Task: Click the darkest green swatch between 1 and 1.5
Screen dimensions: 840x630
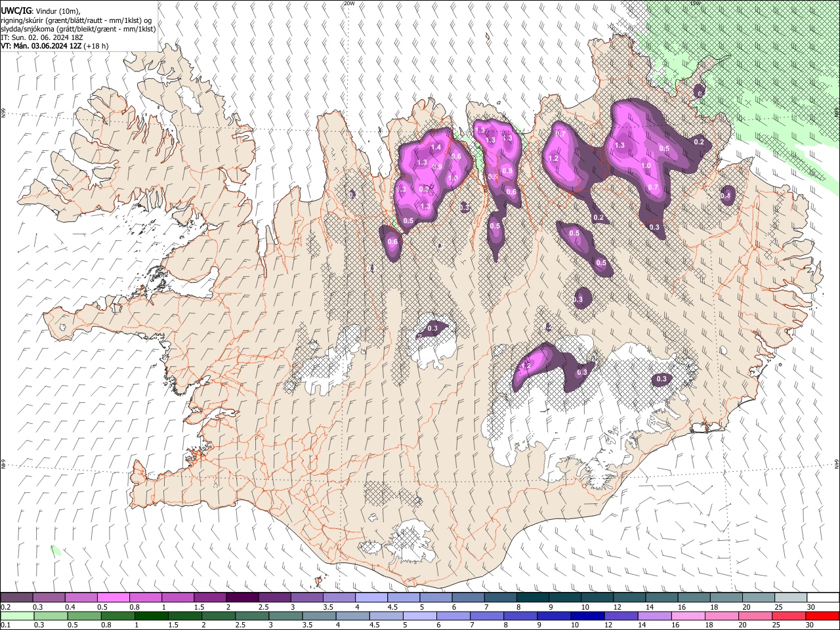Action: coord(151,616)
